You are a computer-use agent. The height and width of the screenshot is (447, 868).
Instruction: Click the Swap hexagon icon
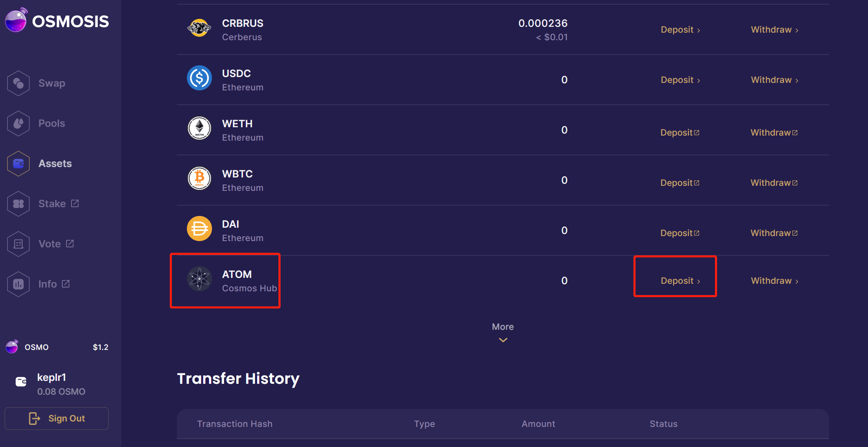coord(18,83)
